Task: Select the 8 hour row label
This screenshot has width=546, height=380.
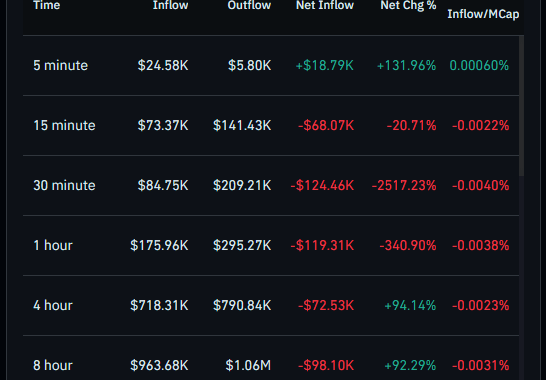Action: (53, 365)
